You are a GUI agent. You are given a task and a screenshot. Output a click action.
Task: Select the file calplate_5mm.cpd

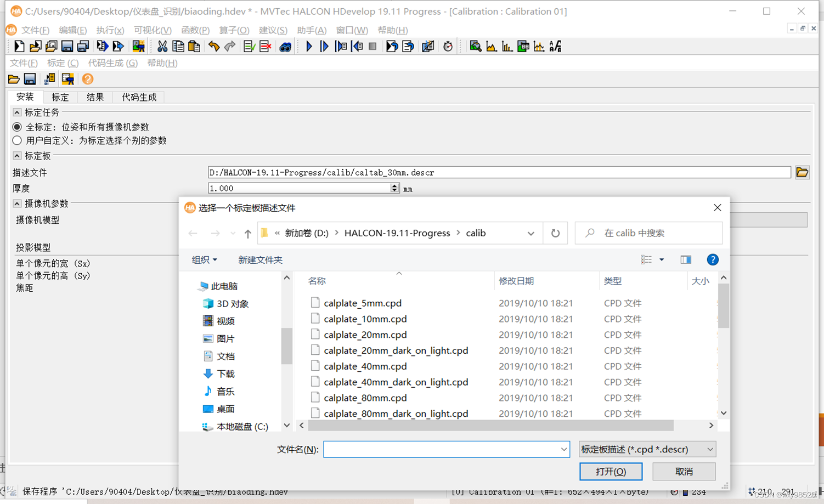pyautogui.click(x=363, y=303)
